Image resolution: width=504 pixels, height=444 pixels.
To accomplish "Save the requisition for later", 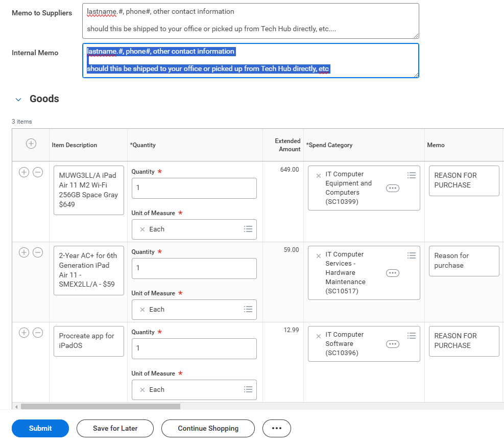I will 115,428.
